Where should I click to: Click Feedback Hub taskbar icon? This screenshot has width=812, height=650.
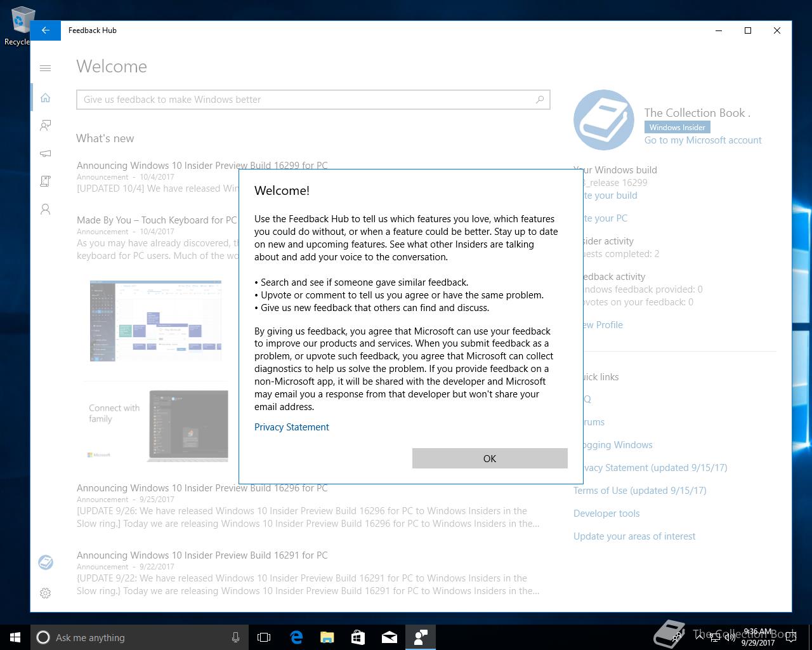pyautogui.click(x=421, y=637)
